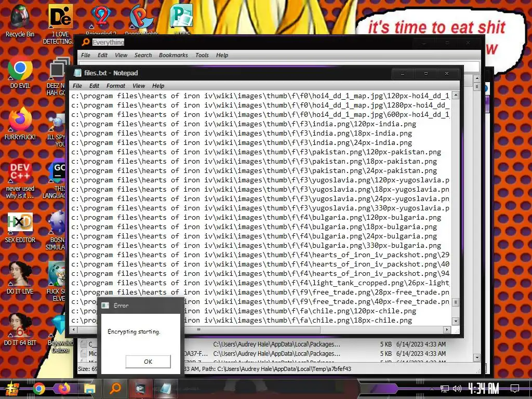Select the Peggle Nights desktop shortcut
The height and width of the screenshot is (399, 532).
point(141,20)
